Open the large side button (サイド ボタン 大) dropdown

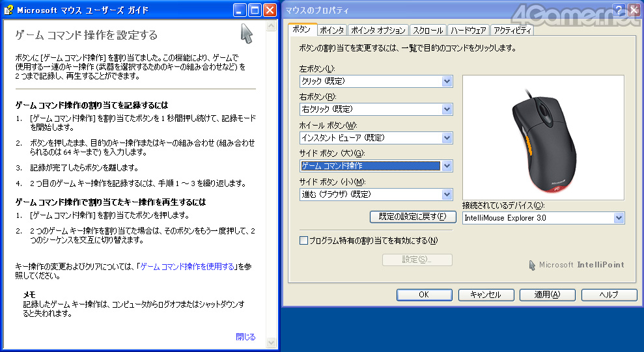447,166
